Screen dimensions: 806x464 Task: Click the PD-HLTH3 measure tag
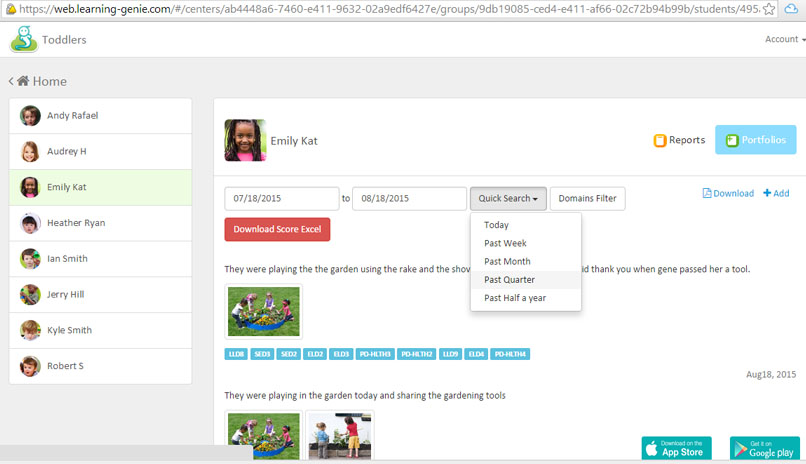[375, 354]
